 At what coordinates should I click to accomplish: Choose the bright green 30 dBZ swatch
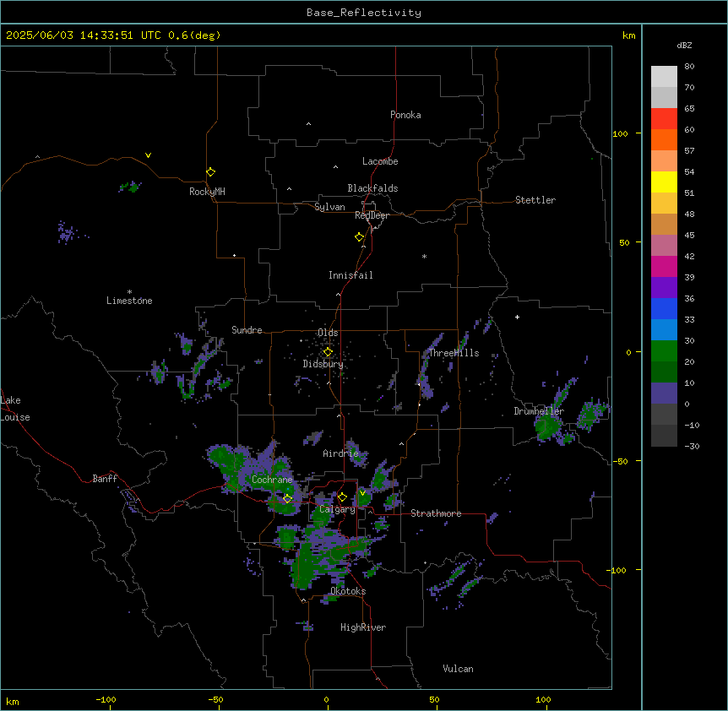tap(664, 351)
